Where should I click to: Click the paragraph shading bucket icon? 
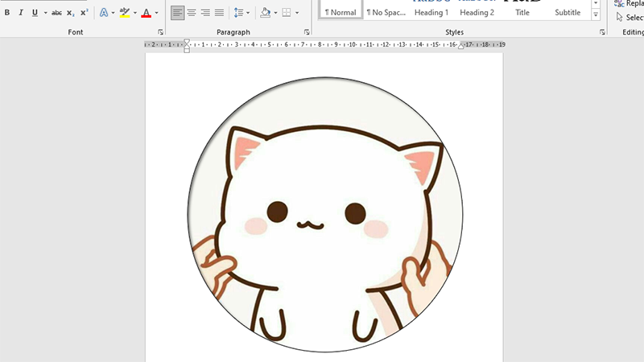coord(265,13)
